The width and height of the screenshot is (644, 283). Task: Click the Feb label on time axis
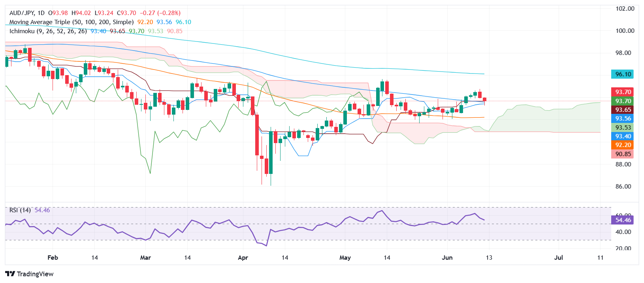coord(53,258)
